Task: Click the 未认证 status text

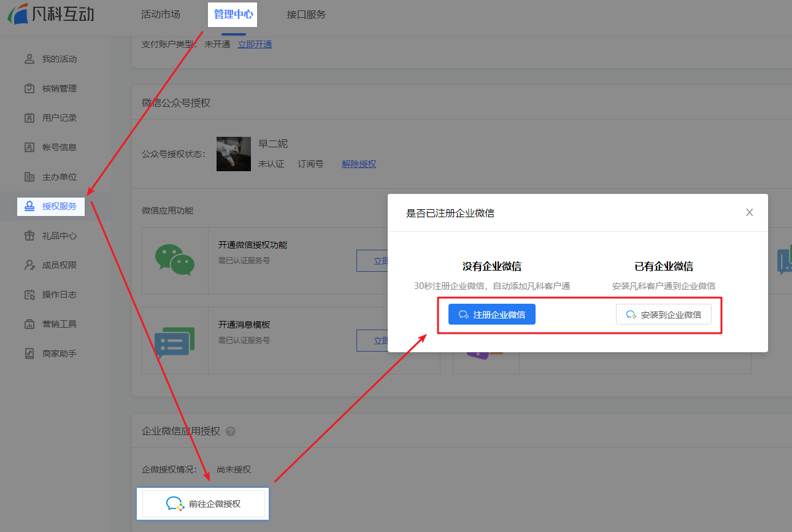Action: [271, 164]
